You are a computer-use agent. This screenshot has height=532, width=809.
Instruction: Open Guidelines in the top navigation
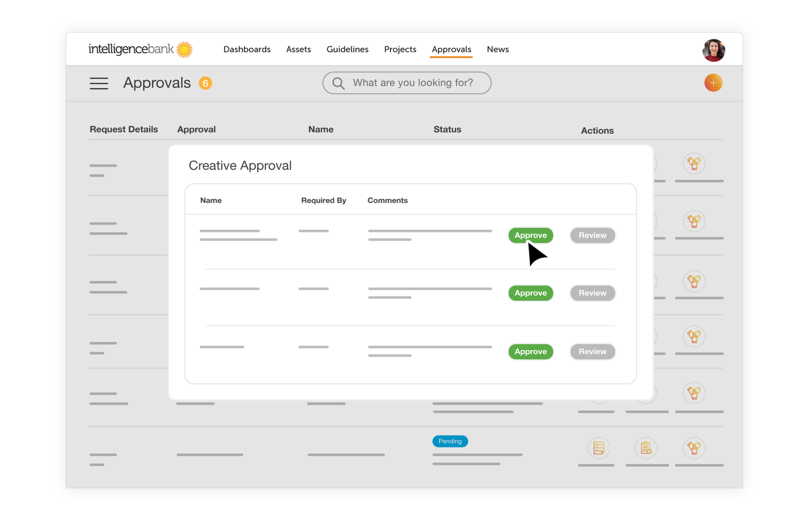347,49
